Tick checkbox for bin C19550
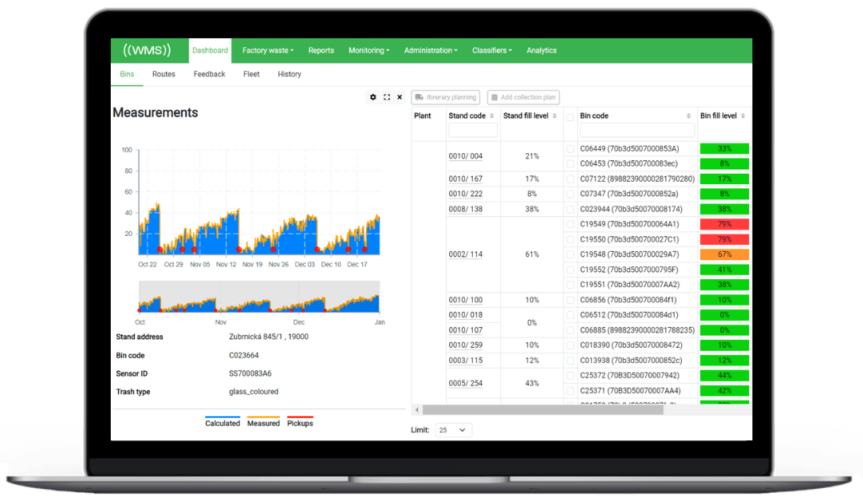Viewport: 863px width, 504px height. pyautogui.click(x=570, y=240)
